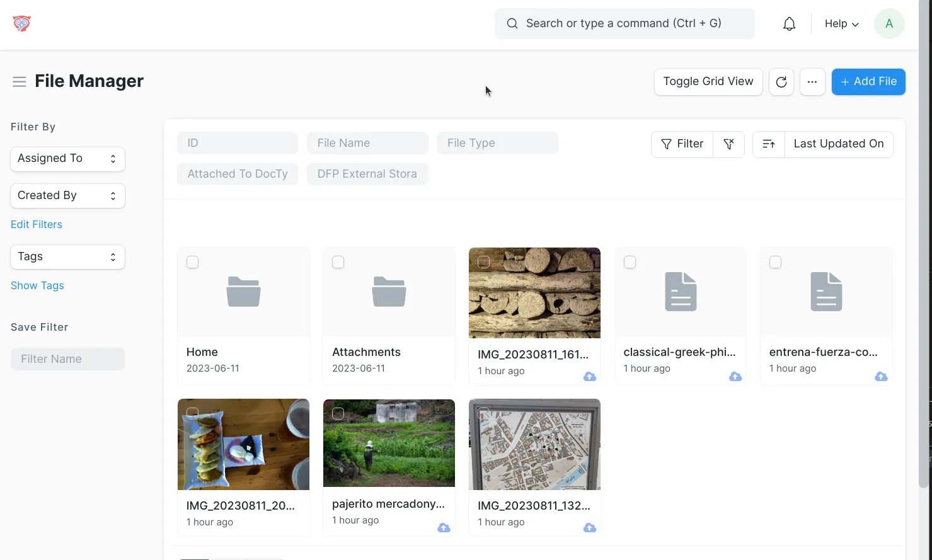Select the Attachments folder checkbox

click(x=338, y=262)
